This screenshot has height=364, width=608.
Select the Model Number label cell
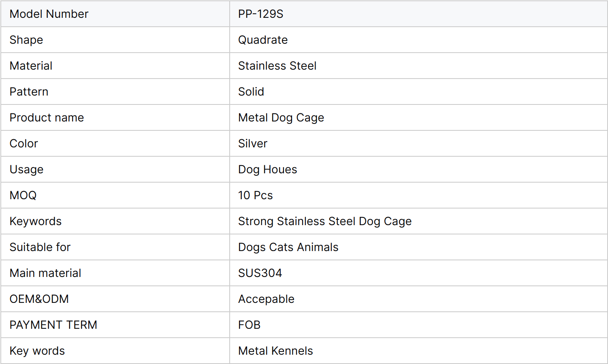coord(115,14)
